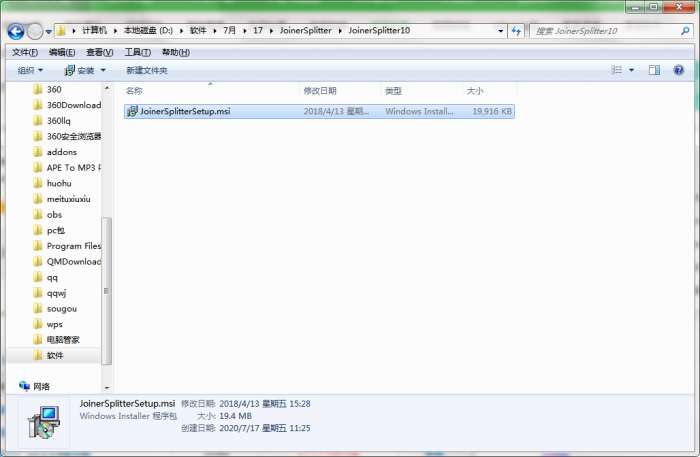Open the 工具(T) menu
Image resolution: width=700 pixels, height=457 pixels.
coord(137,52)
